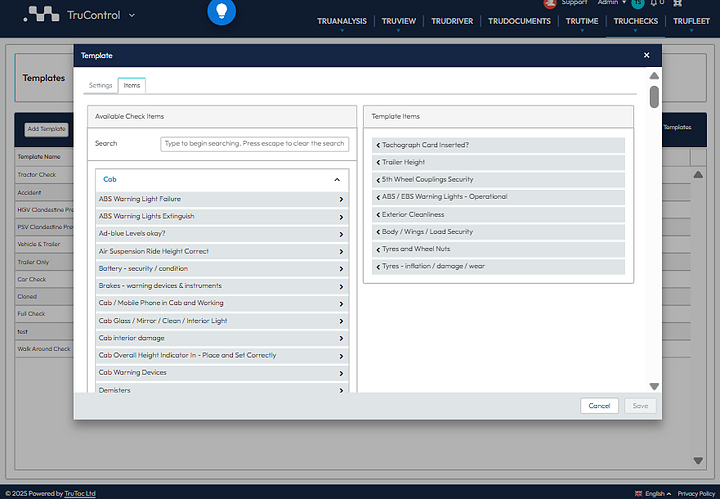Select 'Accident' template row

(x=45, y=193)
